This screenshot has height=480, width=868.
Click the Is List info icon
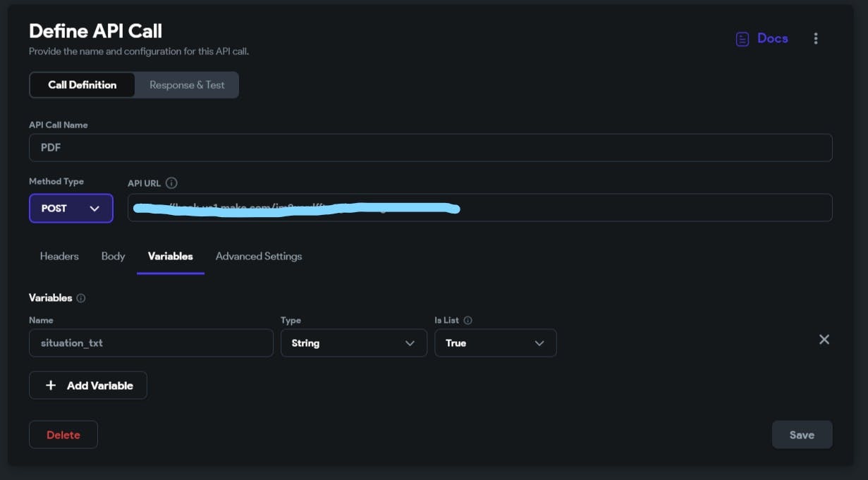[467, 320]
